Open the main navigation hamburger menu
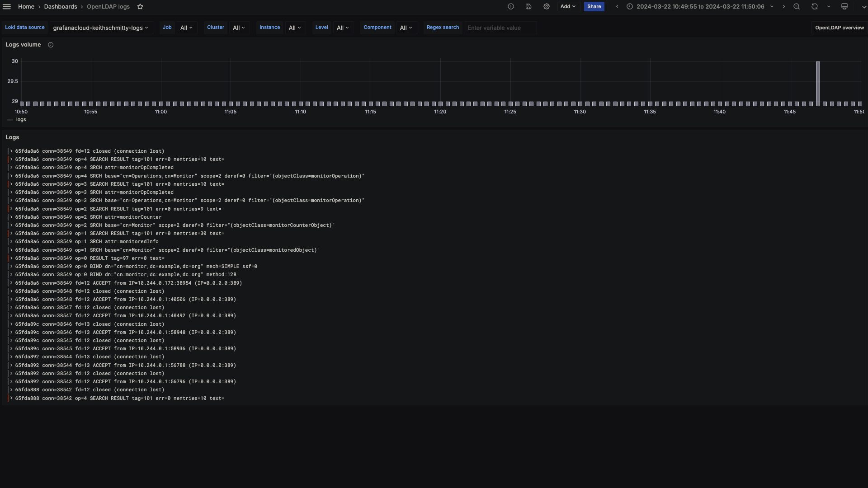 click(x=7, y=6)
